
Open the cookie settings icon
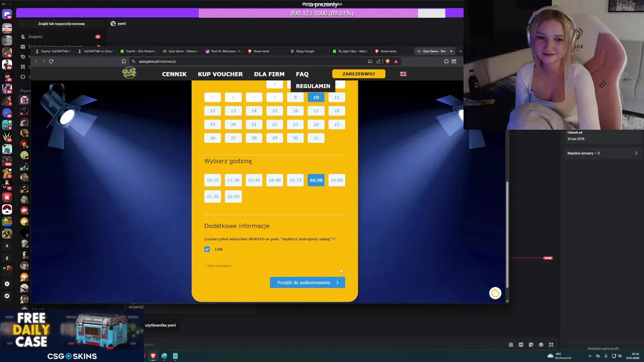coord(495,293)
